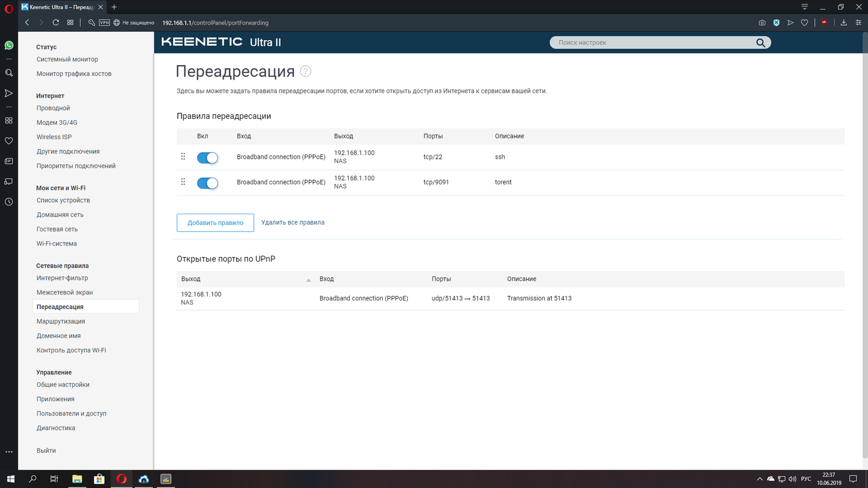Open Общие настройки page
This screenshot has height=488, width=868.
pyautogui.click(x=63, y=384)
